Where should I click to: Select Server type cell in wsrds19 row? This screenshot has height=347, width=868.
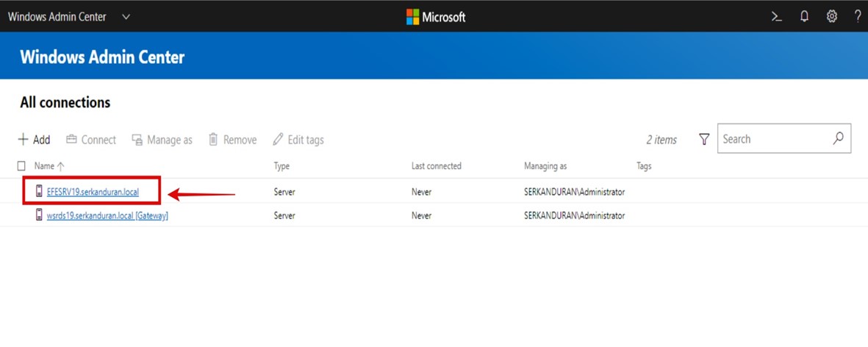(x=284, y=215)
